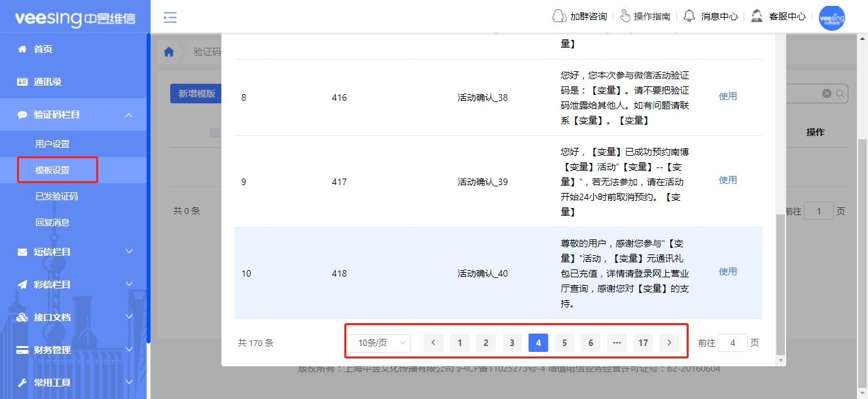Click the dialog 前往 page number input

(x=732, y=343)
